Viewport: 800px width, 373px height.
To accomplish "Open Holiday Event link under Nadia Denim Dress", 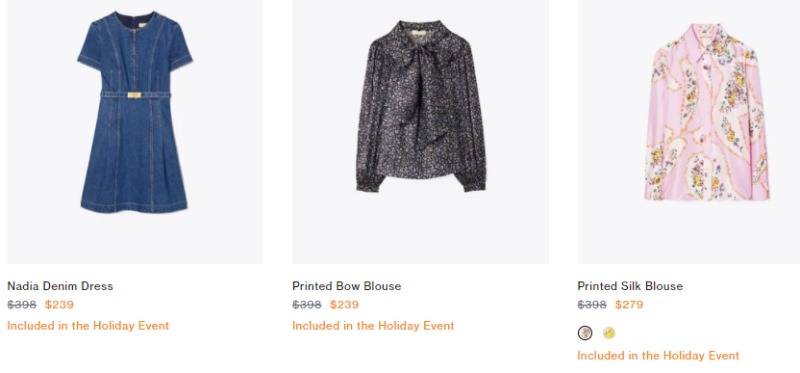I will 88,326.
